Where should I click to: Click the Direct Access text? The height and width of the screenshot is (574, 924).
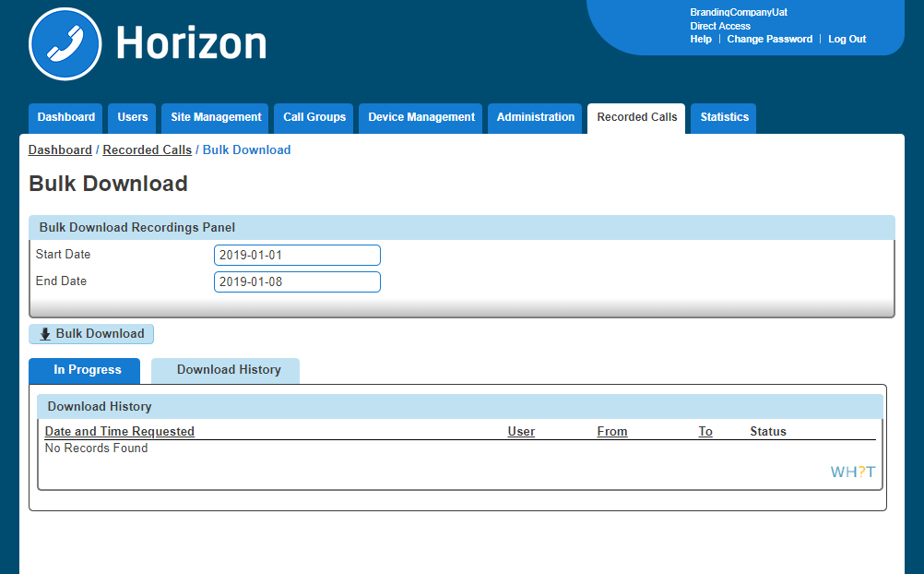(x=720, y=26)
